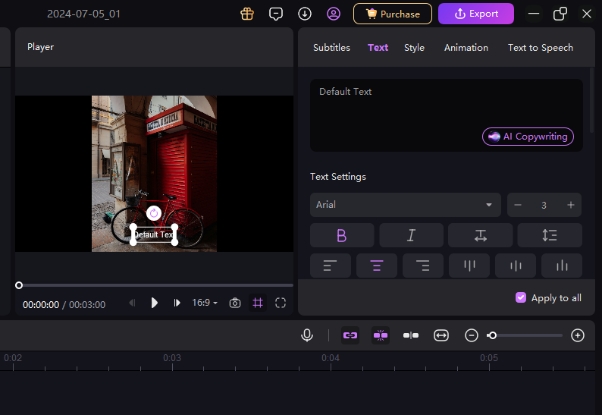Zoom out the timeline
Image resolution: width=602 pixels, height=415 pixels.
tap(471, 336)
